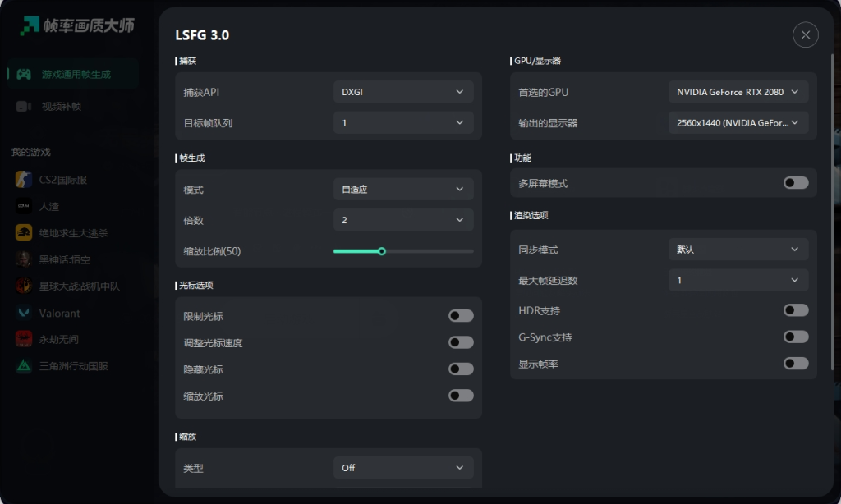Turn on HDR支持 switch
This screenshot has height=504, width=841.
(x=795, y=310)
